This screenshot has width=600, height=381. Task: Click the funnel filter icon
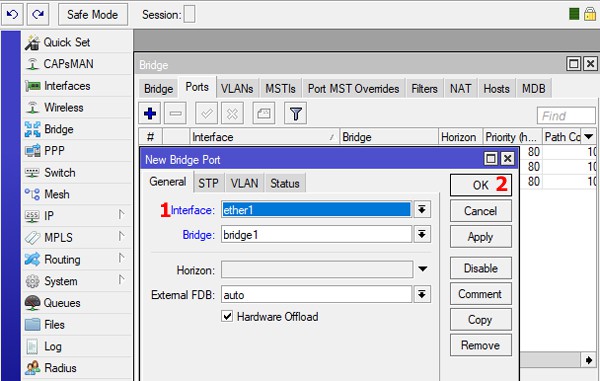(x=295, y=114)
